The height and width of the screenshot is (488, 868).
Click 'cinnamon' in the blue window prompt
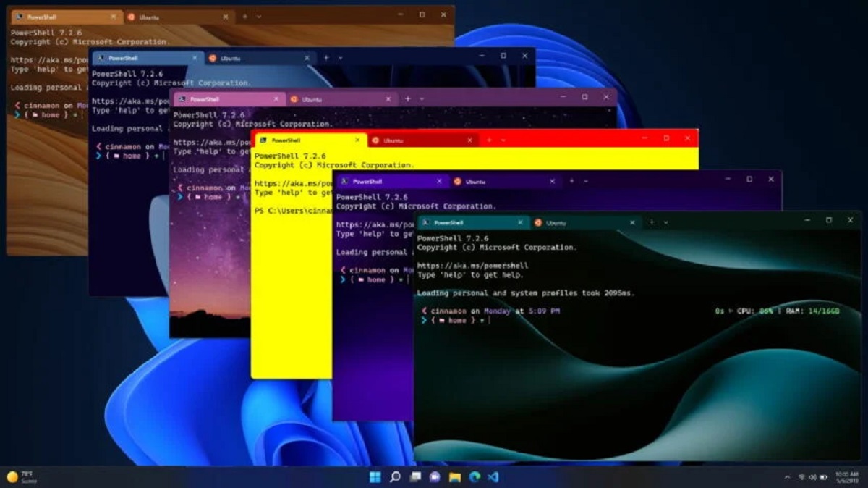pyautogui.click(x=124, y=146)
